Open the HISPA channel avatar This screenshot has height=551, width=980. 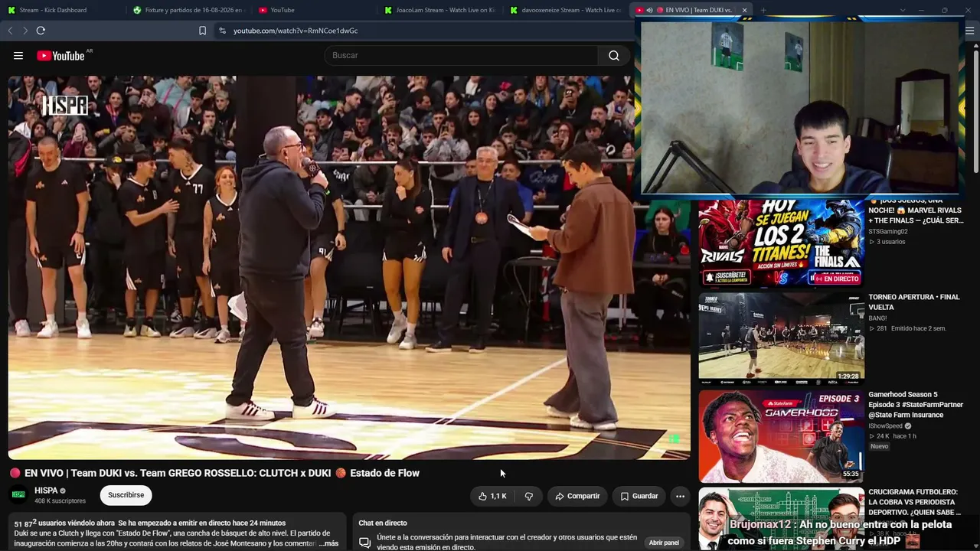[x=18, y=495]
